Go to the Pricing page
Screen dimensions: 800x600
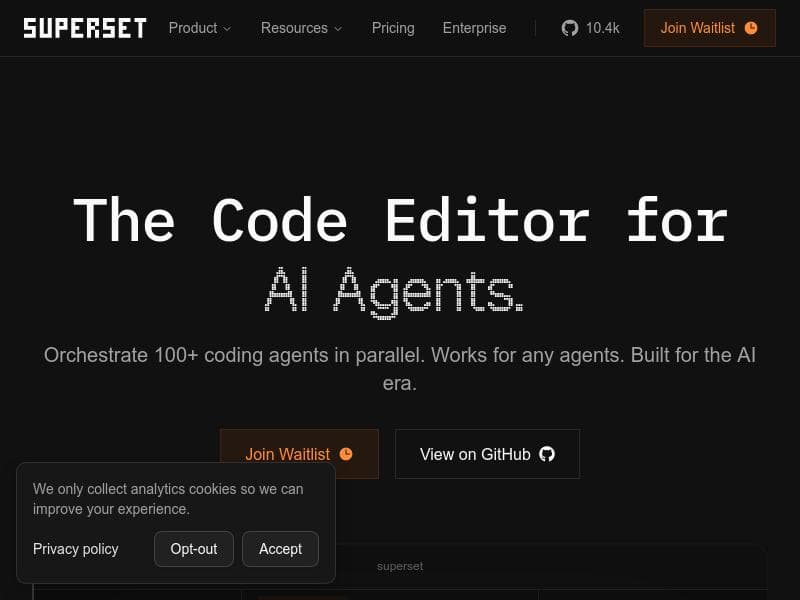pos(393,28)
